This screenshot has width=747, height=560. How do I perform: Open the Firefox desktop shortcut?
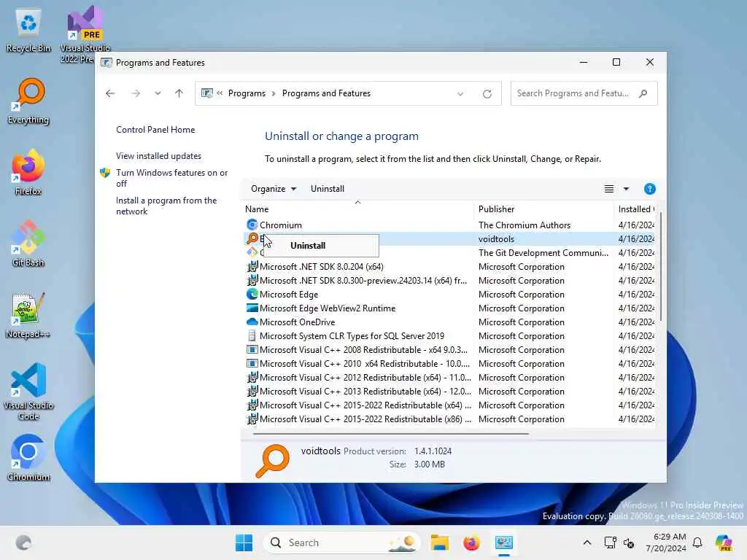(x=28, y=172)
